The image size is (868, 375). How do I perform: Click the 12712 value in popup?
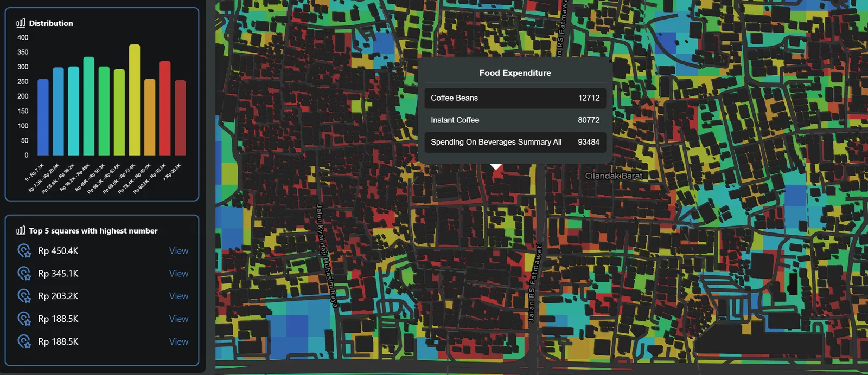coord(589,98)
